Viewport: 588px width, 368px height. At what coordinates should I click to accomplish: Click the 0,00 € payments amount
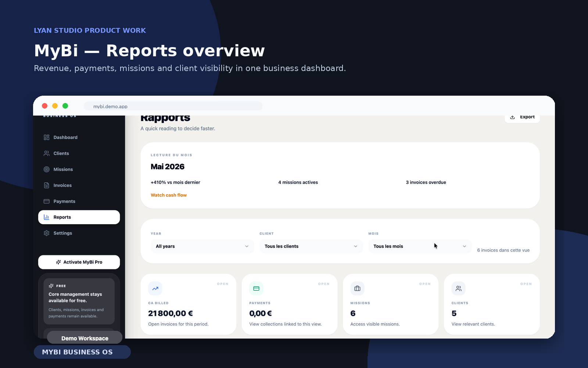pyautogui.click(x=261, y=314)
